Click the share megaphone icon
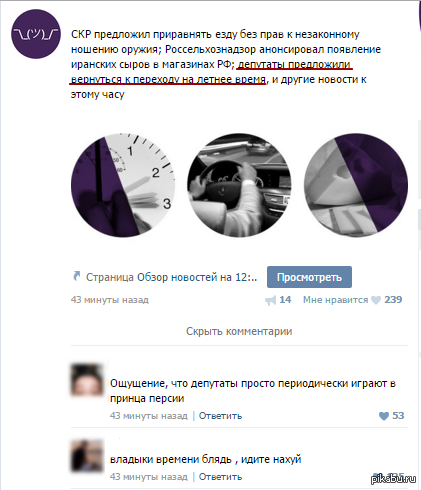The height and width of the screenshot is (490, 421). click(270, 301)
